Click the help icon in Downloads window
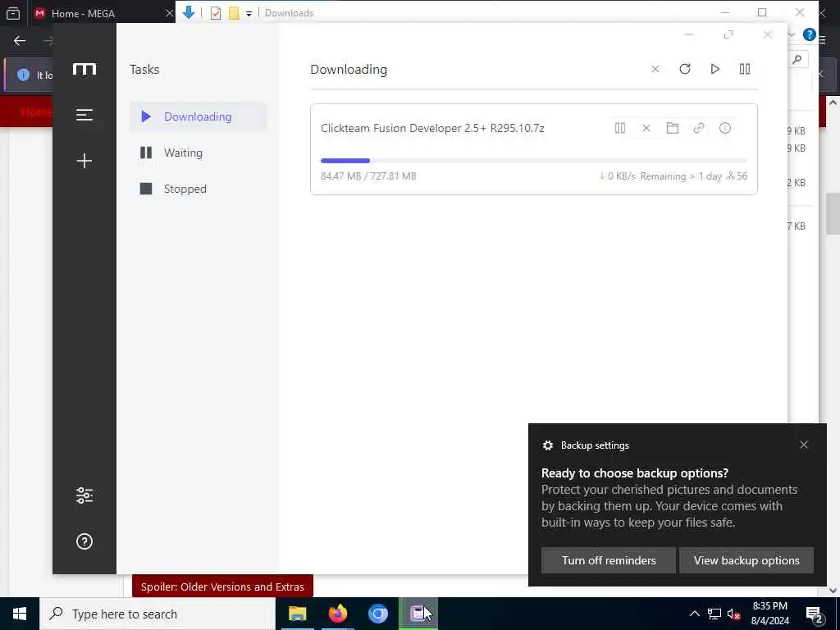 (x=810, y=35)
